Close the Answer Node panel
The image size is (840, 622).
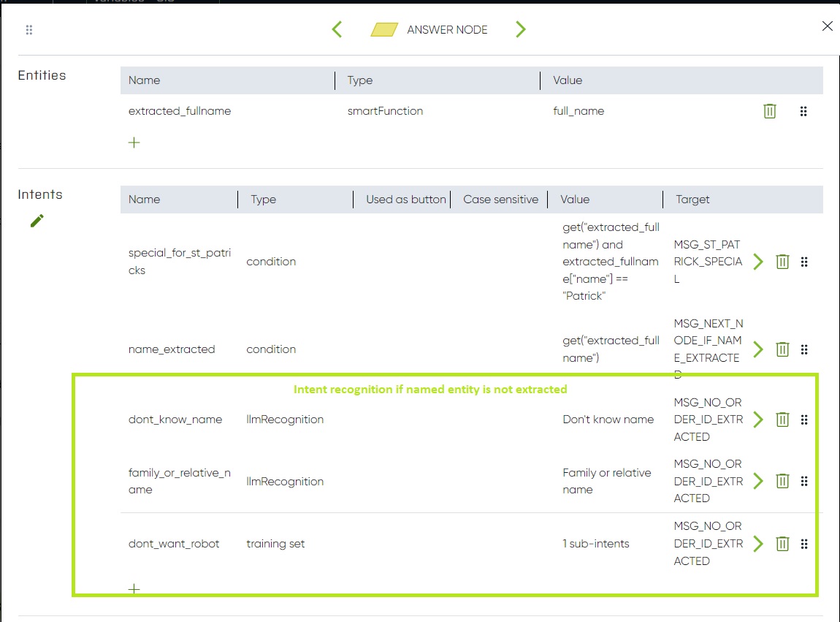pyautogui.click(x=827, y=26)
